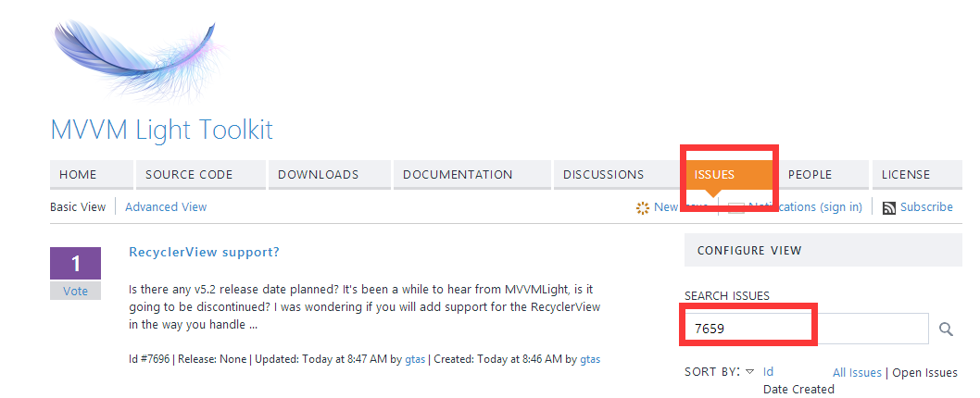
Task: Select Basic View
Action: (78, 206)
